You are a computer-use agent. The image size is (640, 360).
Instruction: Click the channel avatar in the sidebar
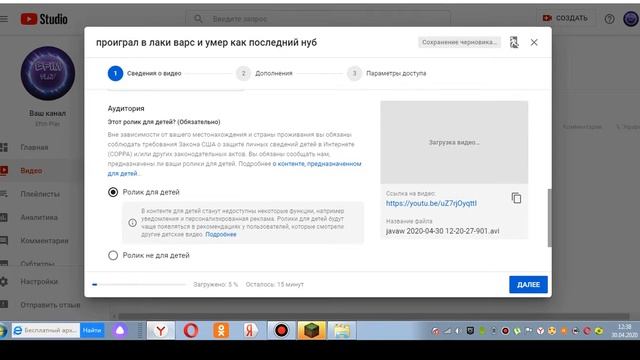point(48,73)
